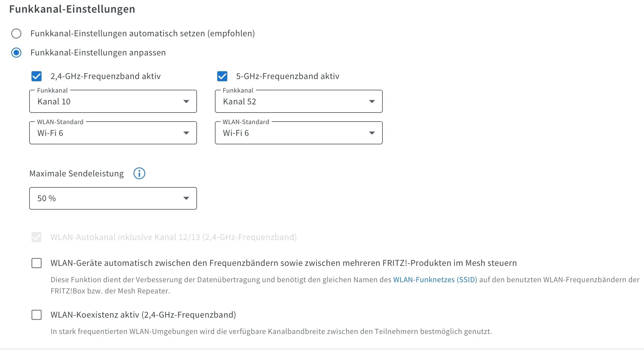Image resolution: width=644 pixels, height=350 pixels.
Task: Enable Mesh band steering checkbox
Action: (37, 263)
